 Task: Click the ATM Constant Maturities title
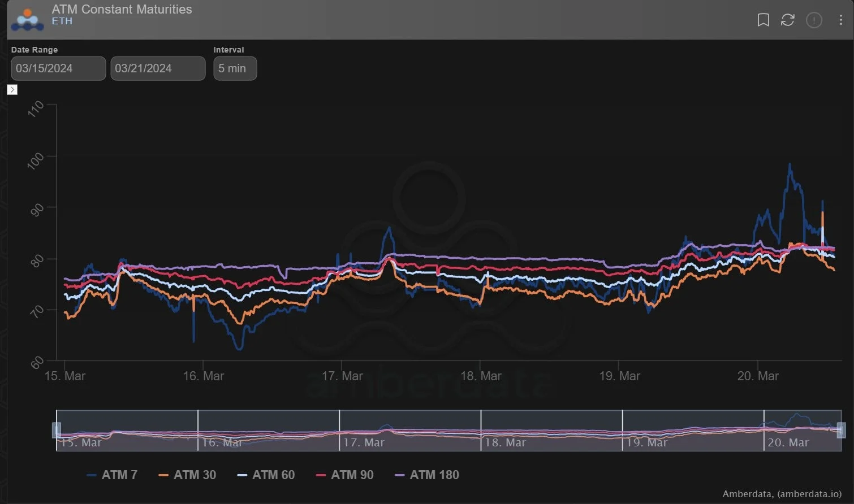pyautogui.click(x=122, y=9)
